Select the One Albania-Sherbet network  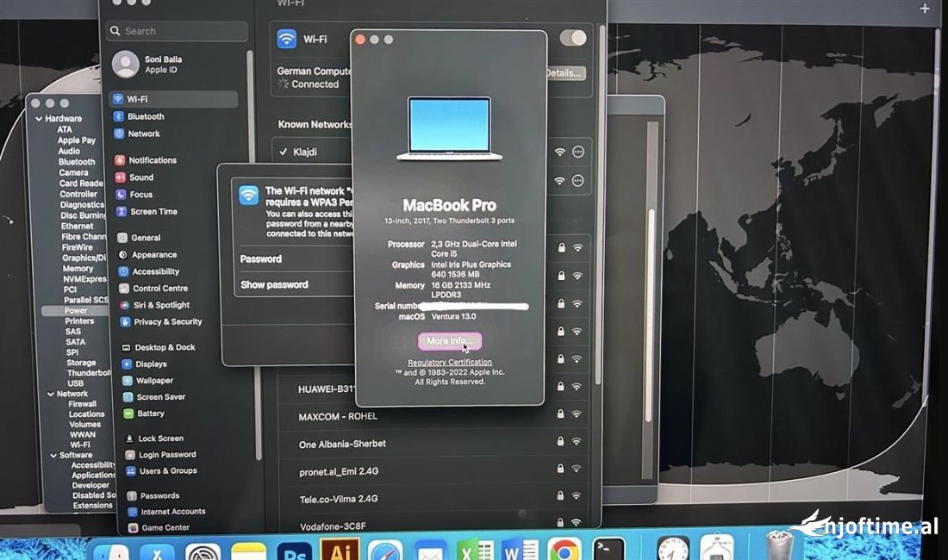coord(433,444)
